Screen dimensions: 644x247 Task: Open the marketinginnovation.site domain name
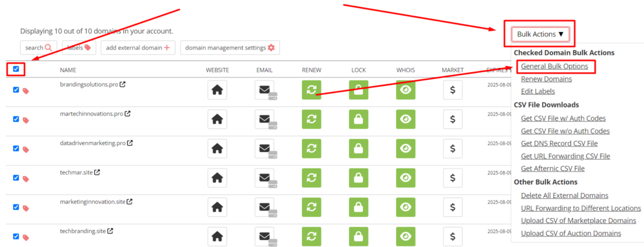coord(92,202)
